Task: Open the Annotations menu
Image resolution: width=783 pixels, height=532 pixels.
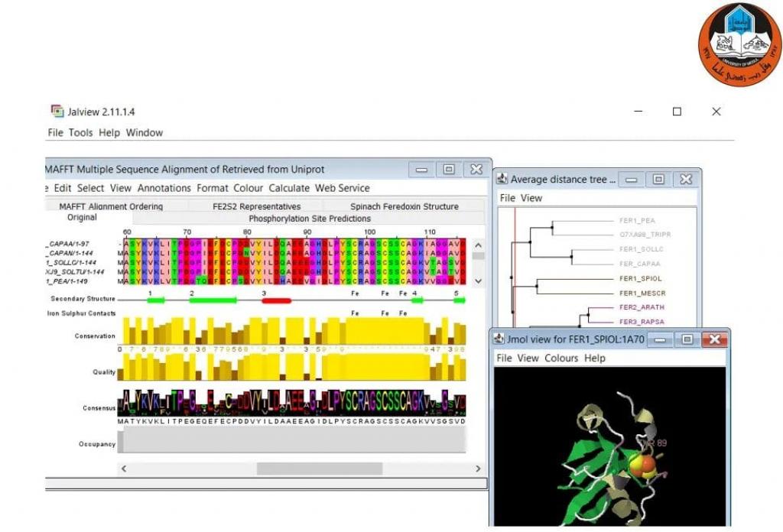Action: [x=164, y=188]
